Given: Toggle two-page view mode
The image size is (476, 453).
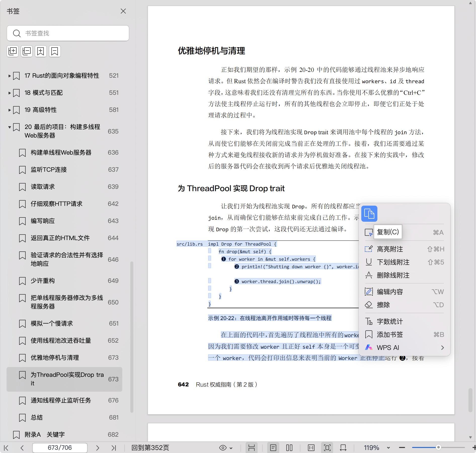Looking at the screenshot, I should click(289, 448).
